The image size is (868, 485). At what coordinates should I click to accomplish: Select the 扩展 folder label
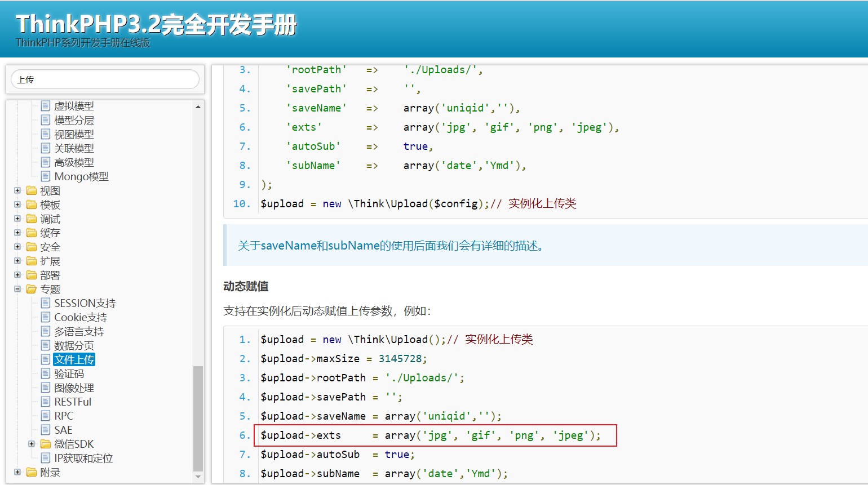pyautogui.click(x=50, y=261)
